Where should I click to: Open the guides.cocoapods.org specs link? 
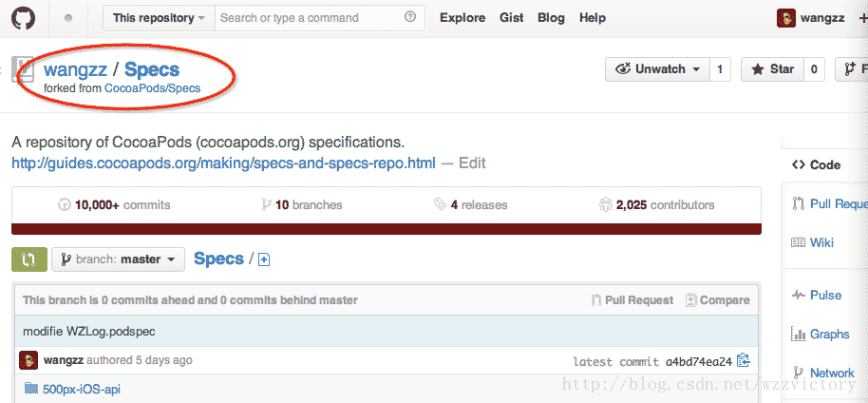tap(223, 163)
